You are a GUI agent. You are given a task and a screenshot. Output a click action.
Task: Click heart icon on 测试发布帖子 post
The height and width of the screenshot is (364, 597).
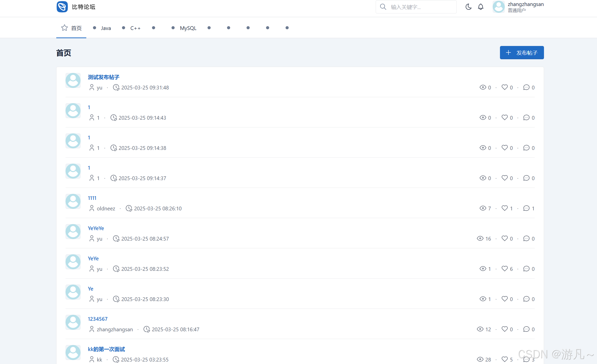504,87
